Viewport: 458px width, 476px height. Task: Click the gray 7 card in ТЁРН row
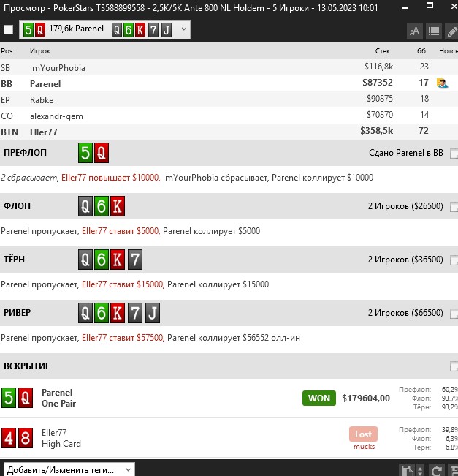point(134,260)
